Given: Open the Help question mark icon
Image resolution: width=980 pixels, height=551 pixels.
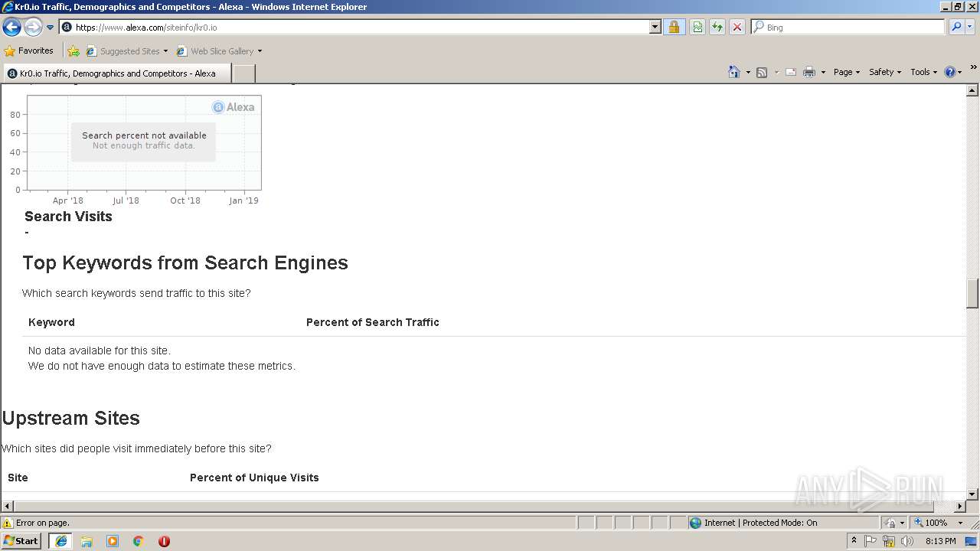Looking at the screenshot, I should 950,72.
